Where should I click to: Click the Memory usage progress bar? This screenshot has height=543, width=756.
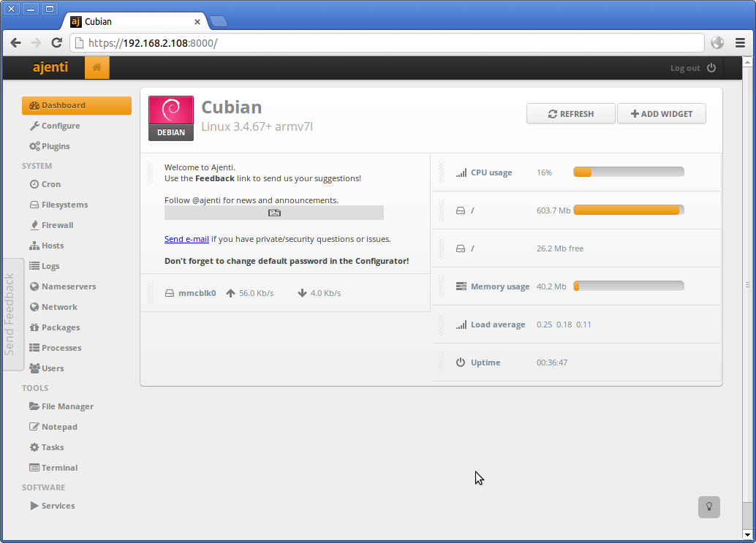click(629, 286)
